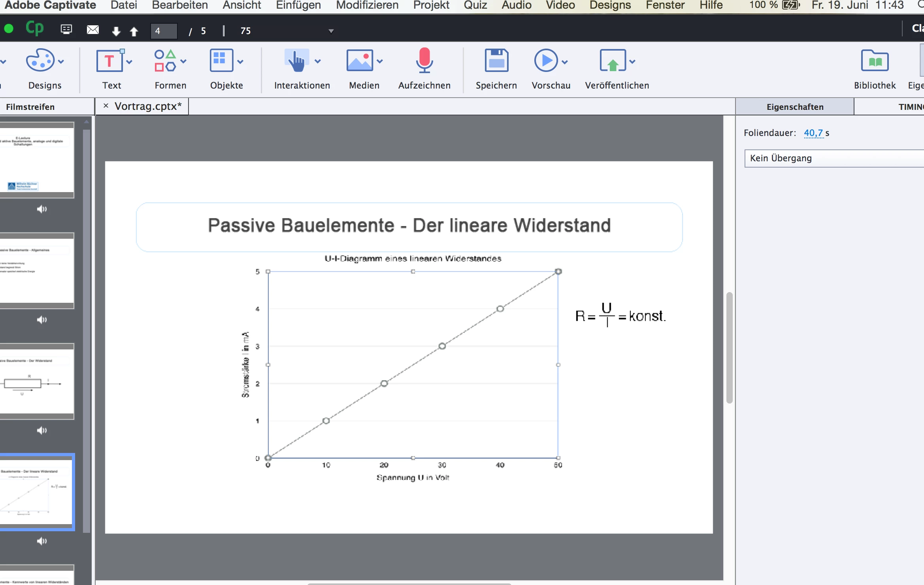Toggle audio icon under slide 4 thumbnail
This screenshot has height=585, width=924.
click(42, 541)
